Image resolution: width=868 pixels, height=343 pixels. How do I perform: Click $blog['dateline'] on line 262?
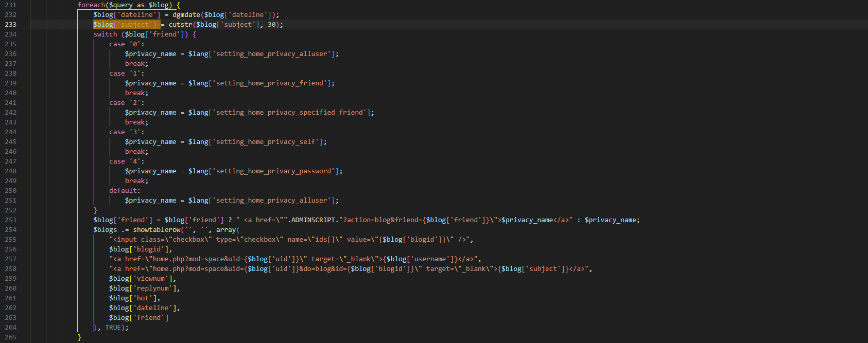point(143,308)
